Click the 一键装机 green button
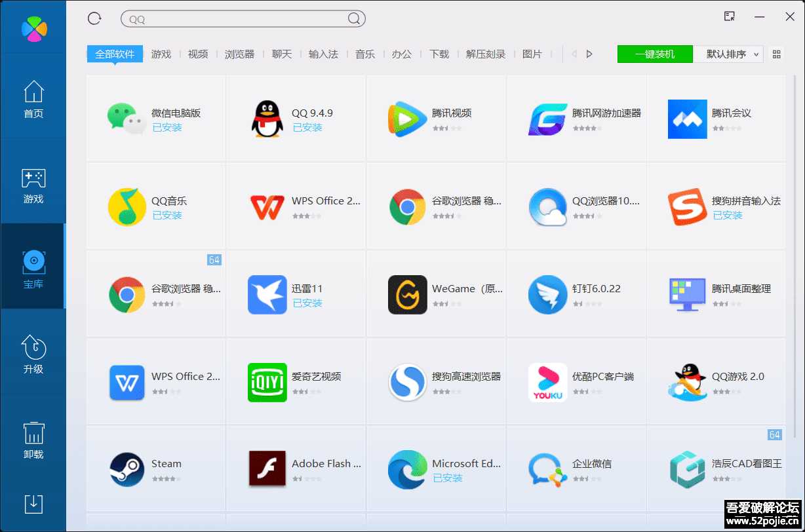Viewport: 805px width, 532px height. coord(654,54)
